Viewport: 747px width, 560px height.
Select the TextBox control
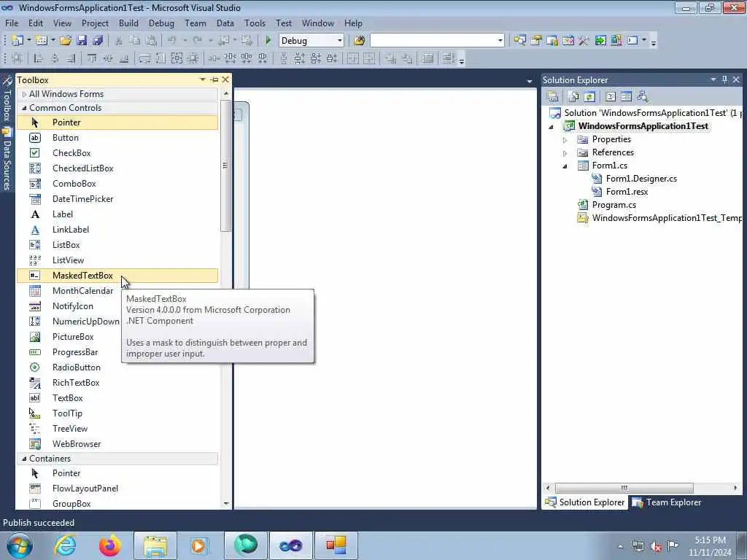117,398
